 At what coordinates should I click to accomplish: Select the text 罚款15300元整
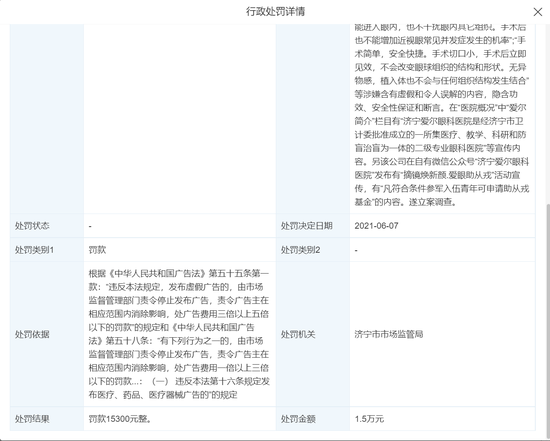(120, 419)
